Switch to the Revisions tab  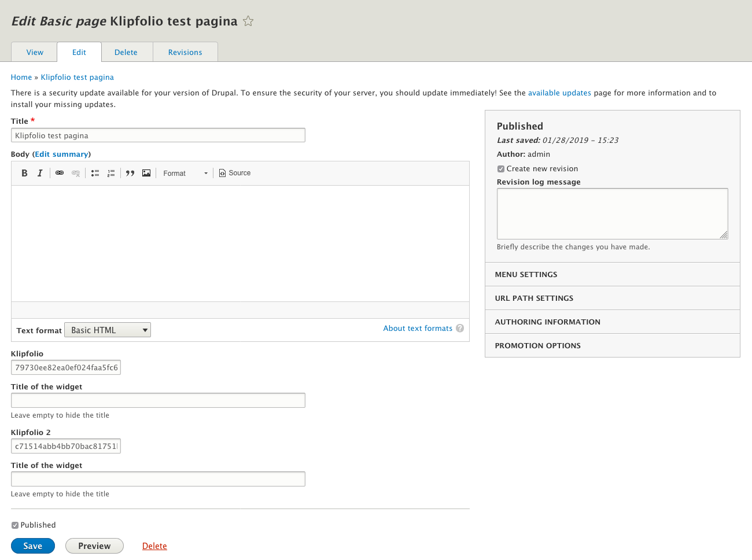(185, 51)
